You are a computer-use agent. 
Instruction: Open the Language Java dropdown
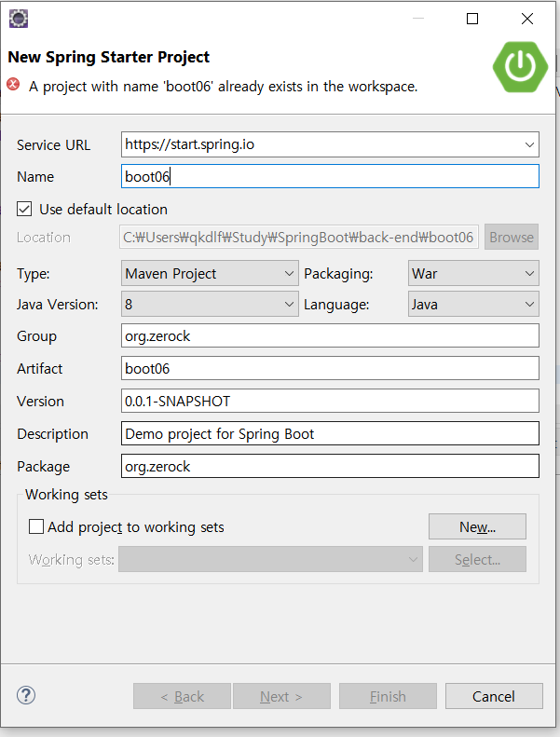tap(473, 304)
